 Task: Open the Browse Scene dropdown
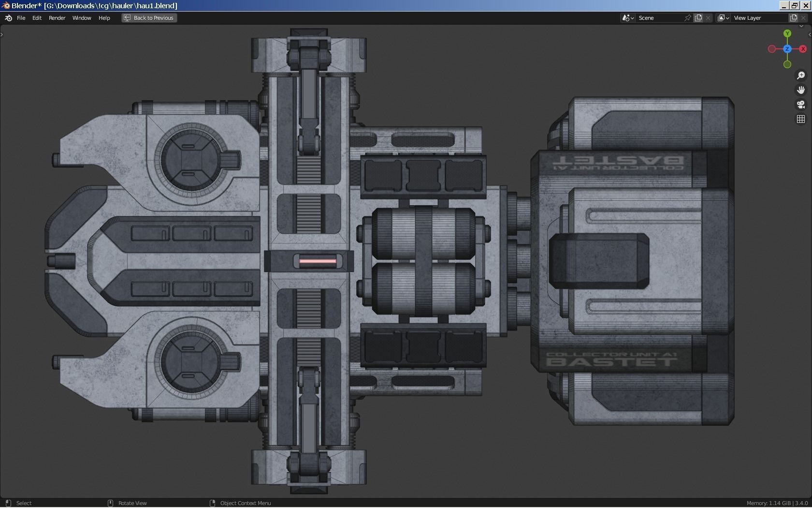tap(627, 18)
